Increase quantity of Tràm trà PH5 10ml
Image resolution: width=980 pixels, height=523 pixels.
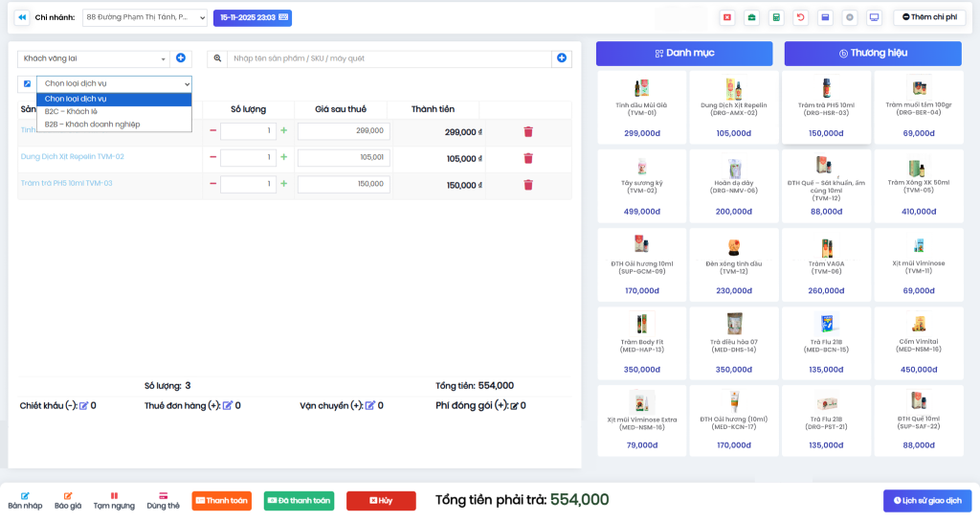point(283,184)
